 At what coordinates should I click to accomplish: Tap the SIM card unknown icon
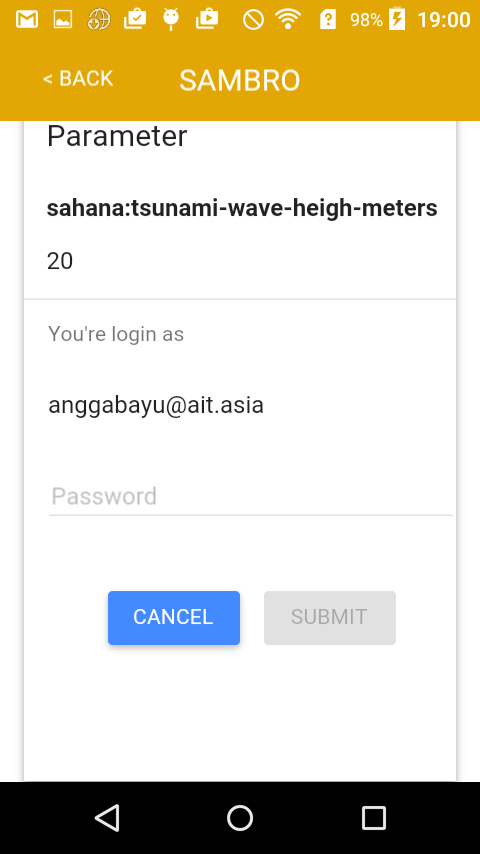pyautogui.click(x=327, y=20)
